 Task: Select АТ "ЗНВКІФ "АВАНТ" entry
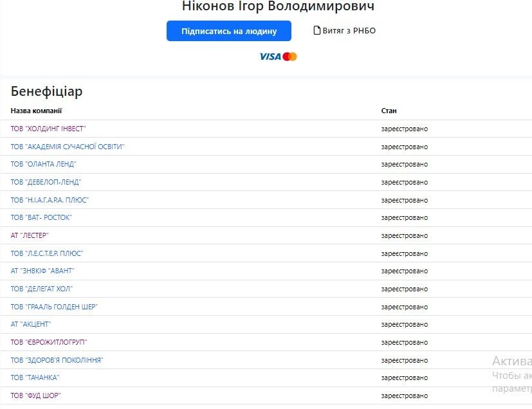[42, 271]
